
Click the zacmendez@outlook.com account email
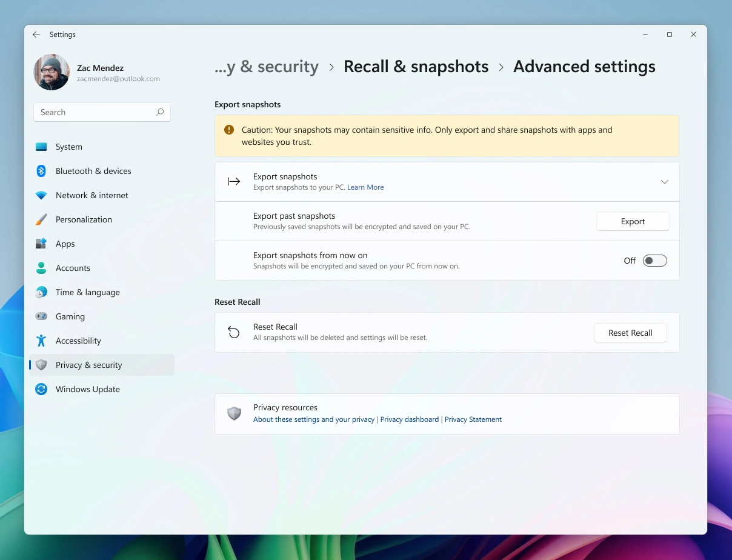118,79
